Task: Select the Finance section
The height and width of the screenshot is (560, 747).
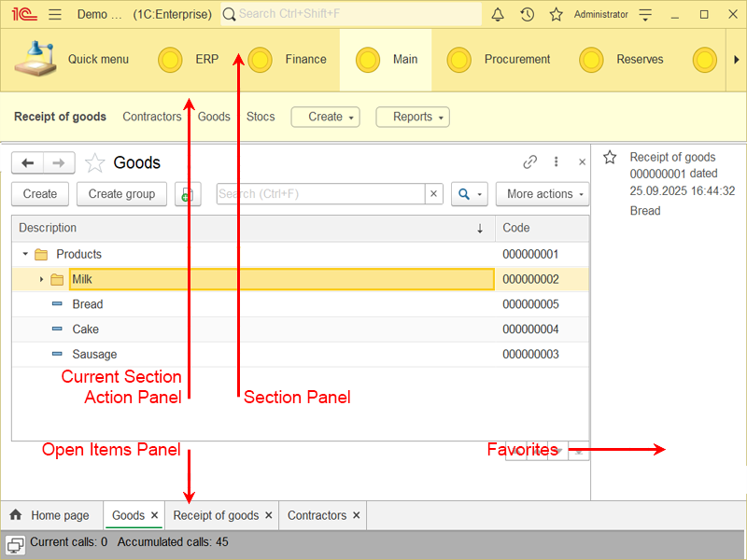Action: (305, 59)
